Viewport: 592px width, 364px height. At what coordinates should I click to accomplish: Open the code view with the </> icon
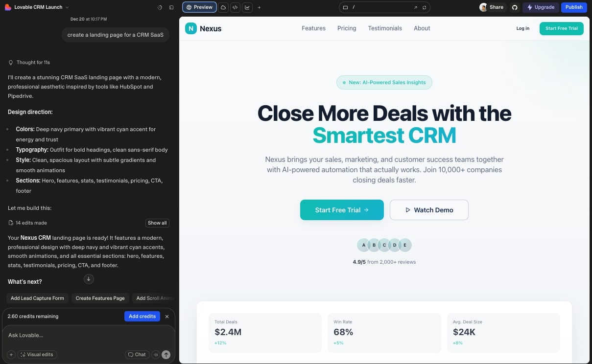(235, 7)
